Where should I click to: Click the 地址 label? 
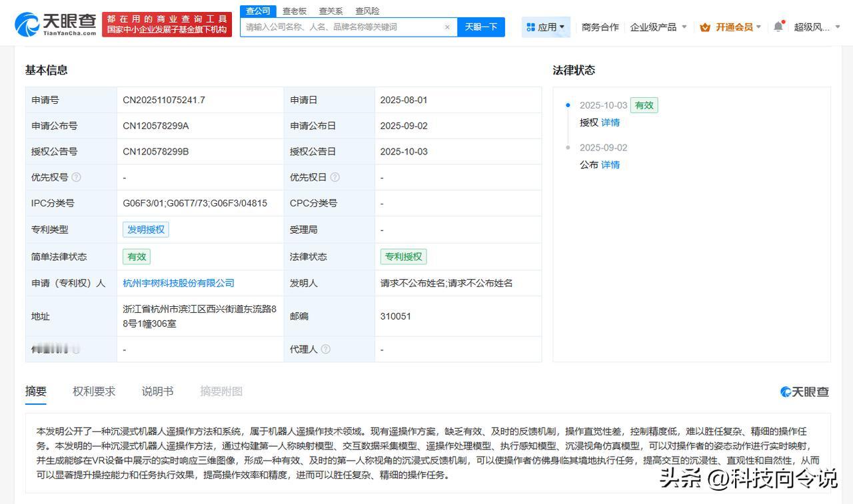tap(41, 316)
